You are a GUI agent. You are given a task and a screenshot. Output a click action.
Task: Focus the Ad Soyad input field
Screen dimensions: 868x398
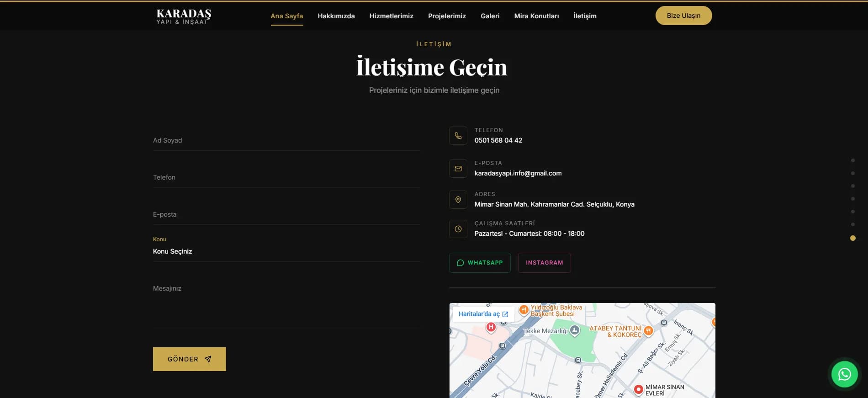pos(286,140)
